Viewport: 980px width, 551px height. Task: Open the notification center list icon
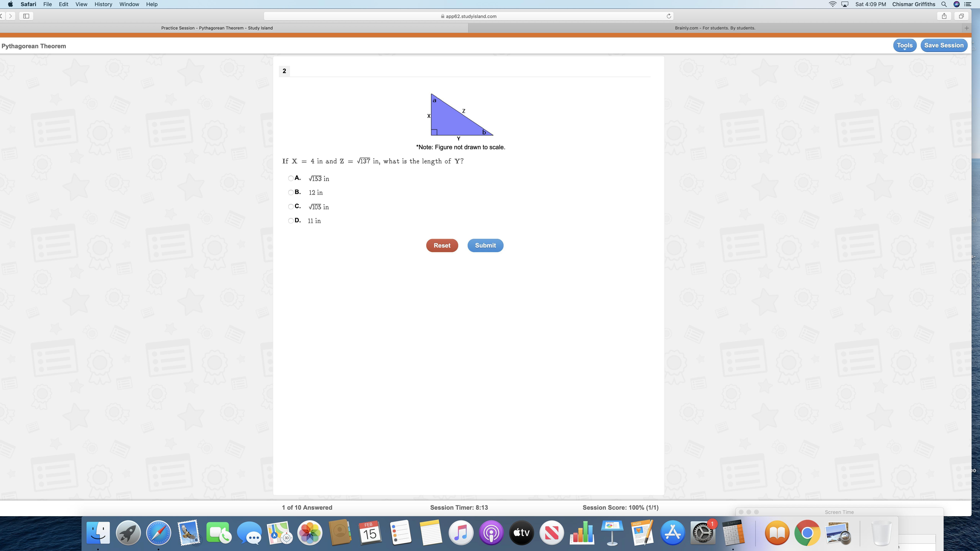coord(968,4)
